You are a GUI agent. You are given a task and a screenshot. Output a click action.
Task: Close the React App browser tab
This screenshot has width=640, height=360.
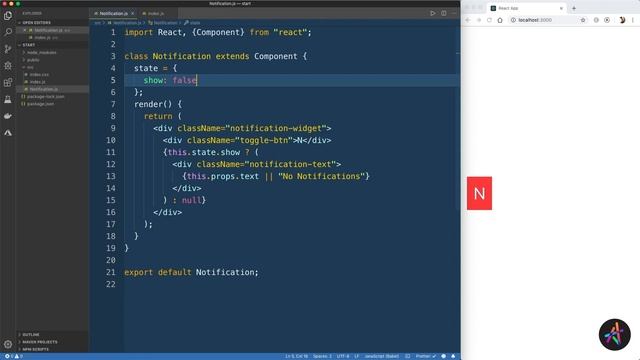tap(561, 8)
